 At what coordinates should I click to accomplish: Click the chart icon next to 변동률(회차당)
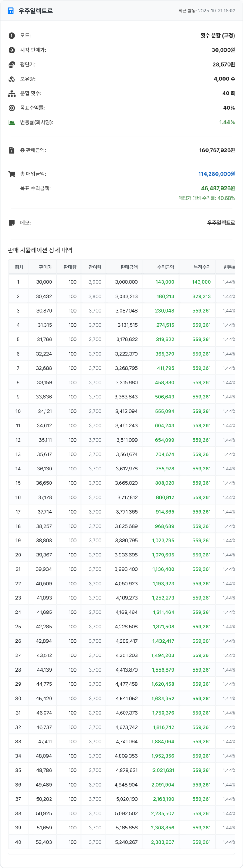coord(12,122)
